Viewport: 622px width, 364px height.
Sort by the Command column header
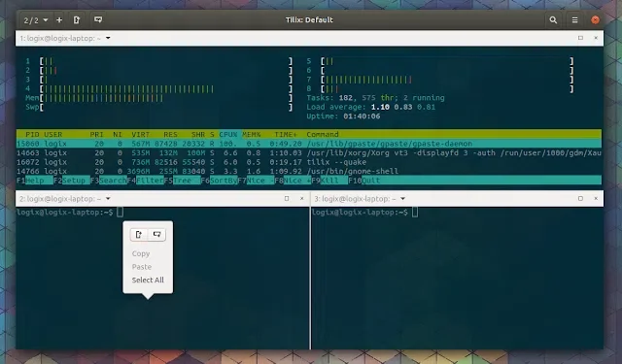323,134
